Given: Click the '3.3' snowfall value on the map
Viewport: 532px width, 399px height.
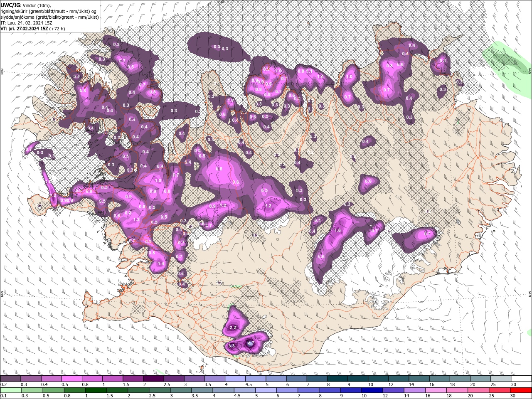Looking at the screenshot, I should pos(232,346).
